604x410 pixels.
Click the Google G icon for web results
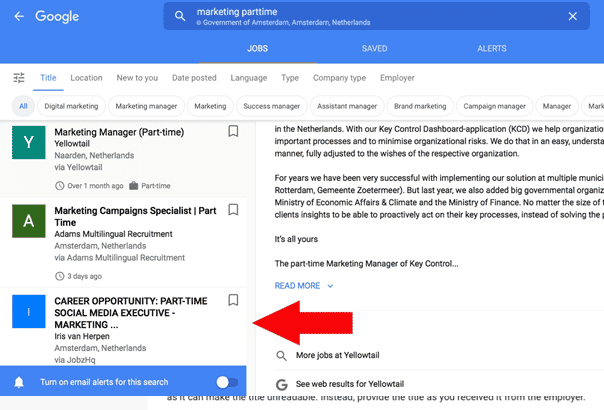click(282, 385)
